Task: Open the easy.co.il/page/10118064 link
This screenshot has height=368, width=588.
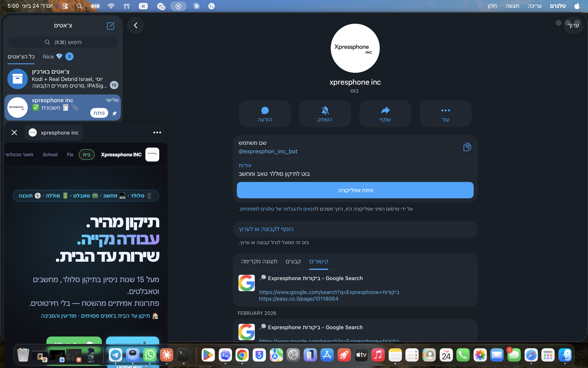Action: pos(298,299)
